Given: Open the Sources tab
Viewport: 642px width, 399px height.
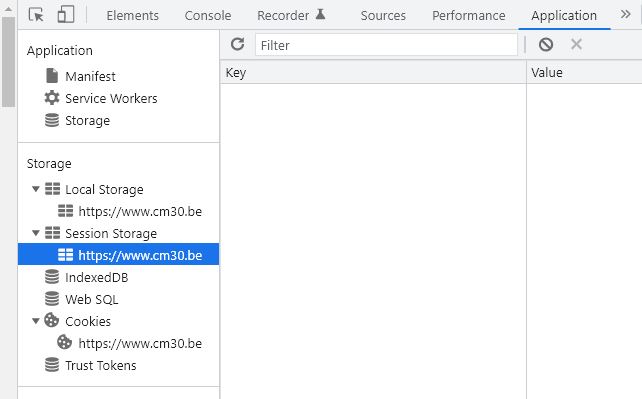Looking at the screenshot, I should 383,16.
